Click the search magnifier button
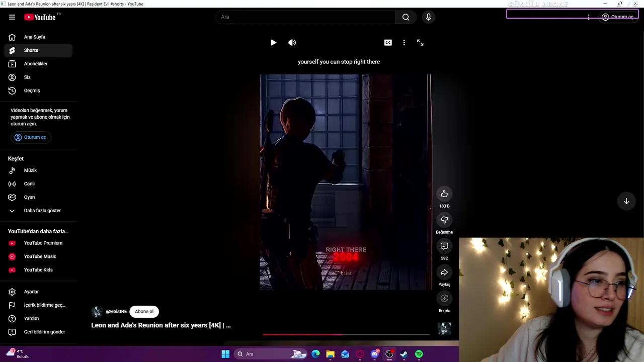The height and width of the screenshot is (362, 644). (x=406, y=17)
